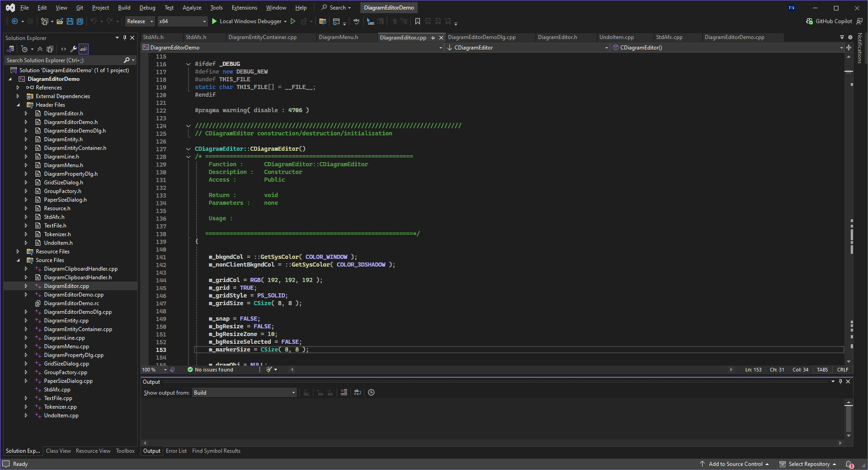Click the Clear All output icon

(x=344, y=392)
